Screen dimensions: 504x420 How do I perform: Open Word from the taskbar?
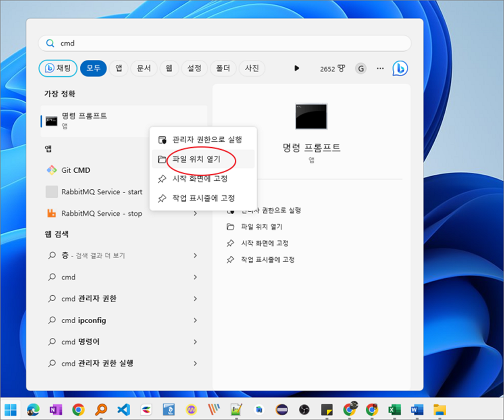tap(417, 410)
